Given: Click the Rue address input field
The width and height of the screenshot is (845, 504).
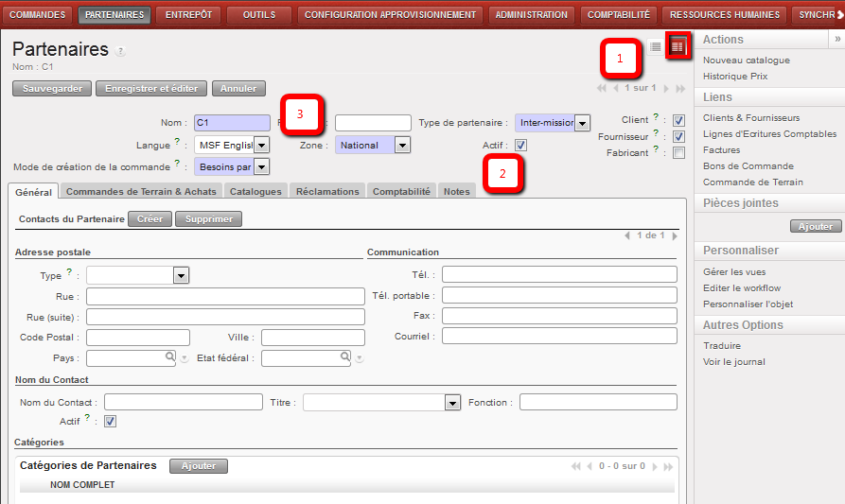Looking at the screenshot, I should pyautogui.click(x=225, y=297).
